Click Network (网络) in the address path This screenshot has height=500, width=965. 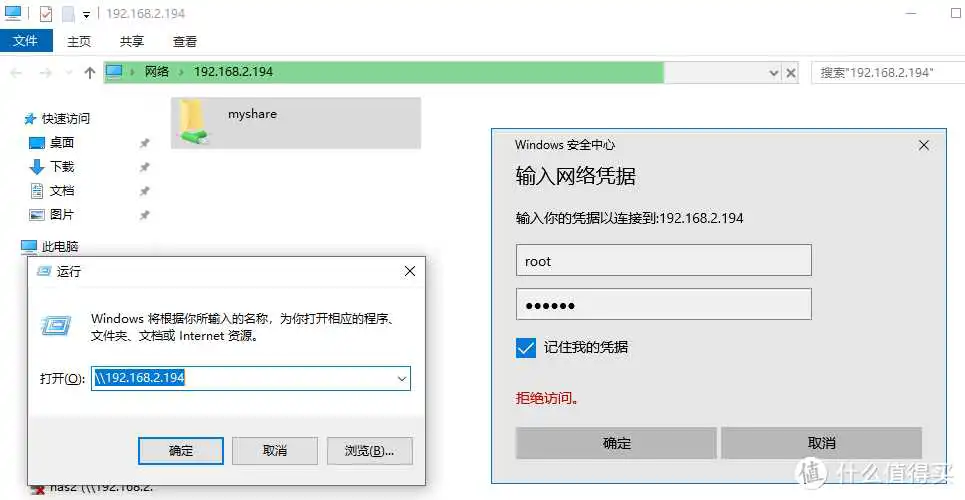point(157,72)
